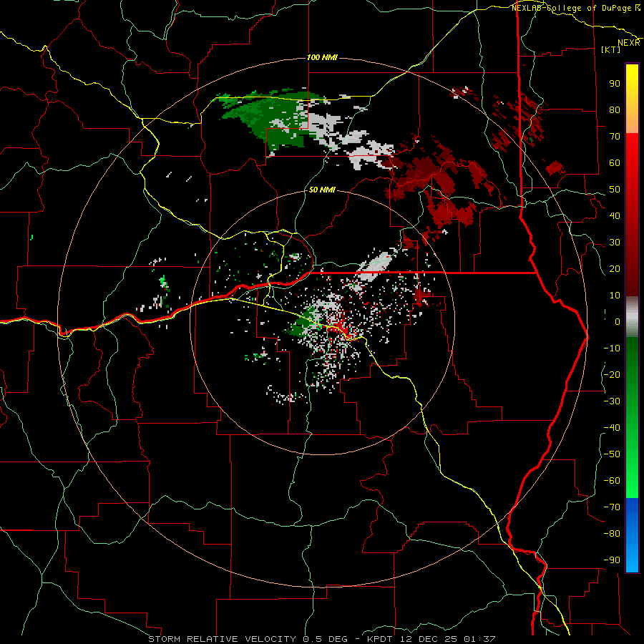
Task: Click the gray zero-velocity segment of the color bar
Action: (x=632, y=317)
